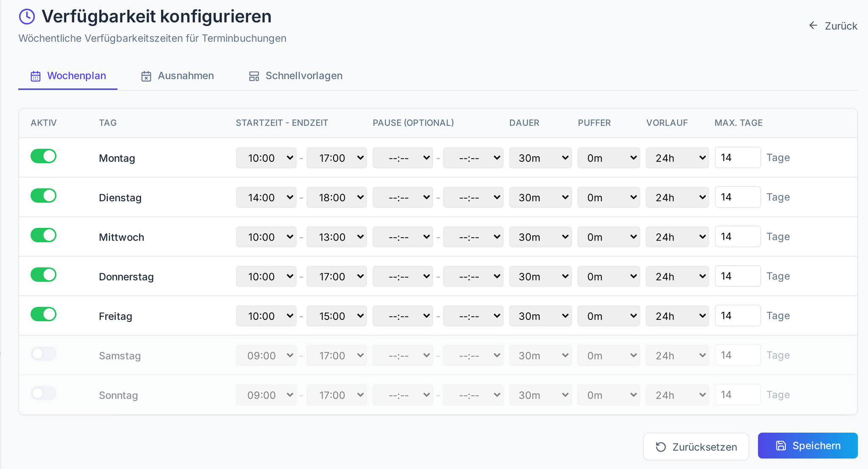Image resolution: width=868 pixels, height=469 pixels.
Task: Click the template icon on the Schnellvorlagen tab
Action: (254, 76)
